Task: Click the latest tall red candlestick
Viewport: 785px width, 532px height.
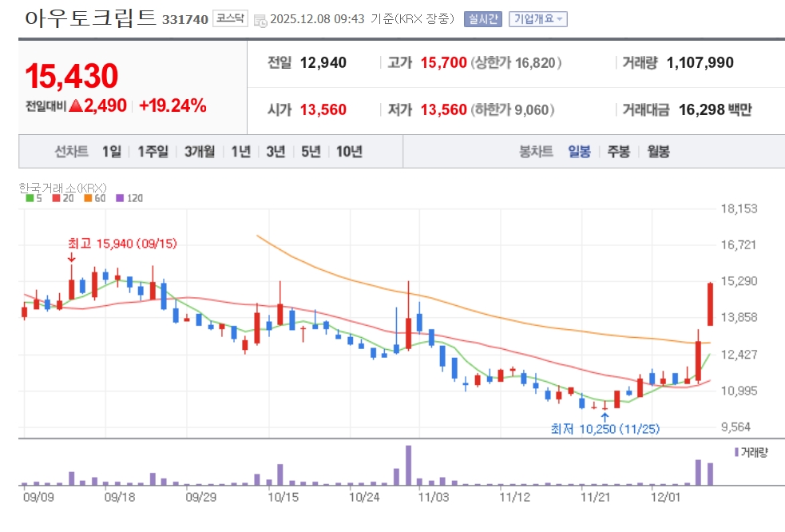Action: coord(710,304)
